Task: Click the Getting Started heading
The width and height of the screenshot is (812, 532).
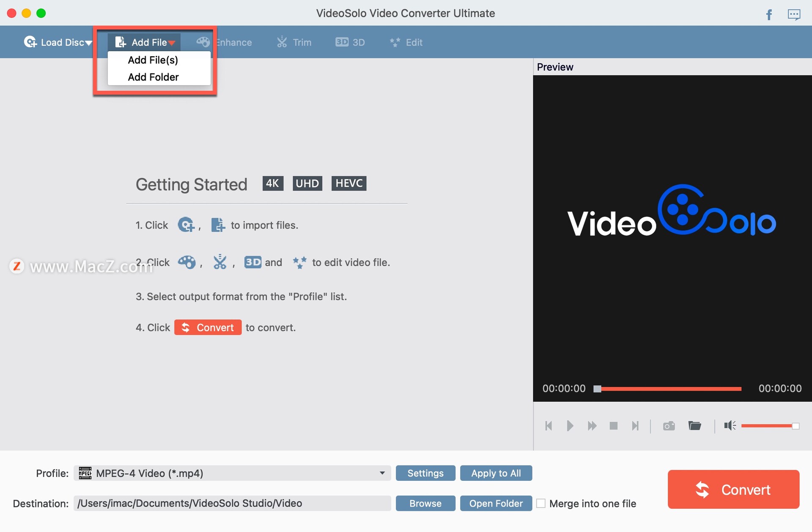Action: [191, 185]
